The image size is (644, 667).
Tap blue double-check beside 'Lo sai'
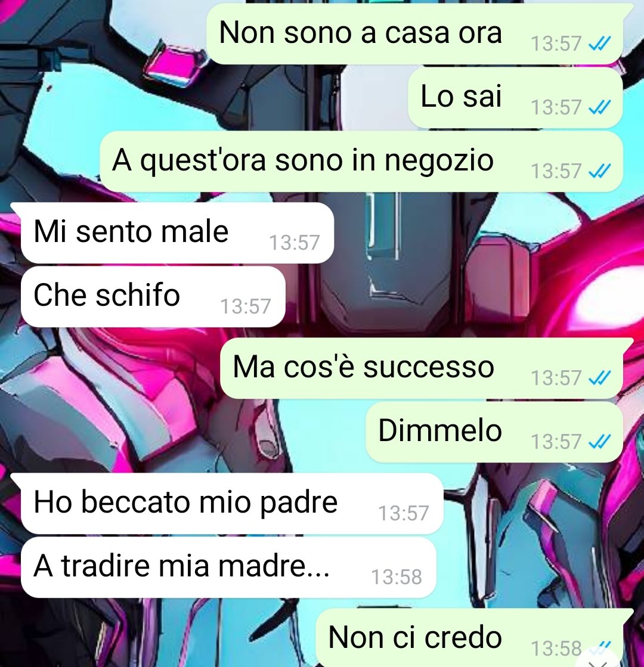pyautogui.click(x=599, y=107)
